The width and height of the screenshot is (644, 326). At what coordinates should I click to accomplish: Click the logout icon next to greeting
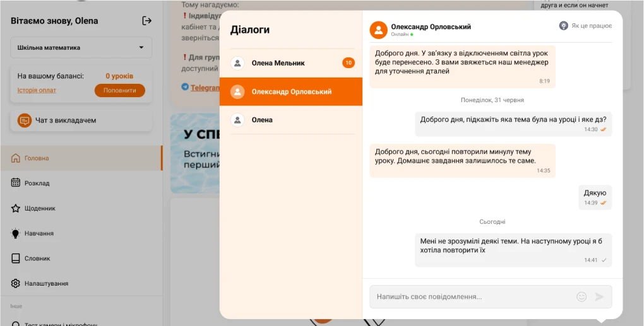coord(147,21)
